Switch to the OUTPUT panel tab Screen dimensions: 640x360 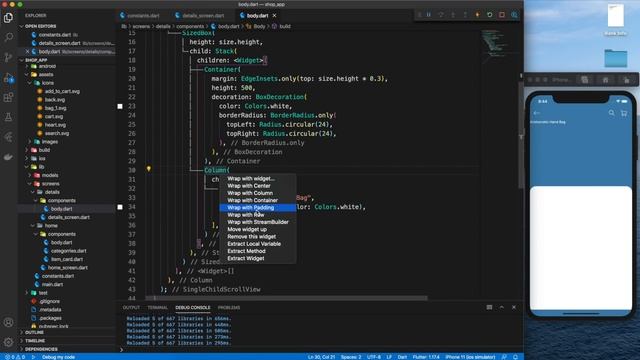coord(131,307)
